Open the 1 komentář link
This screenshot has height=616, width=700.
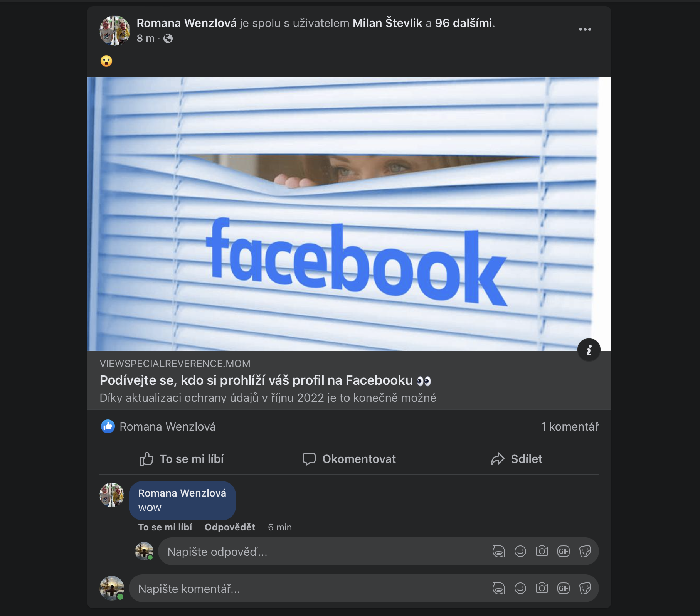point(570,426)
